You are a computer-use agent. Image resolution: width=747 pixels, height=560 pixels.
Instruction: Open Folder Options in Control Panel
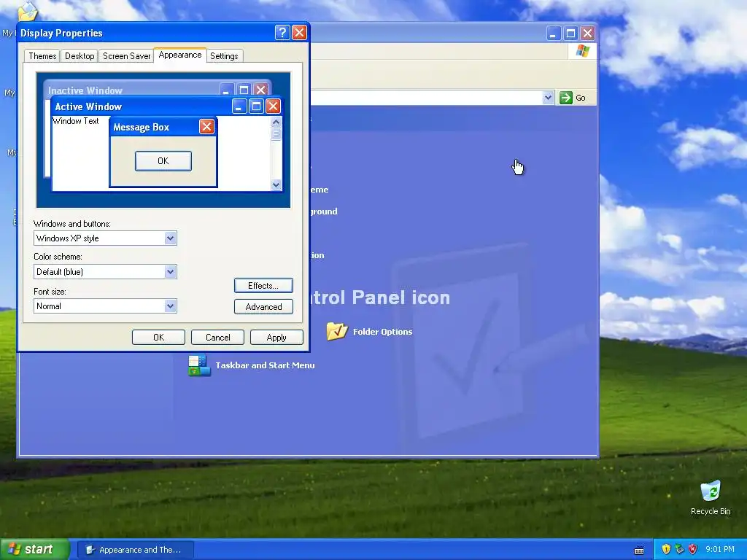point(382,332)
